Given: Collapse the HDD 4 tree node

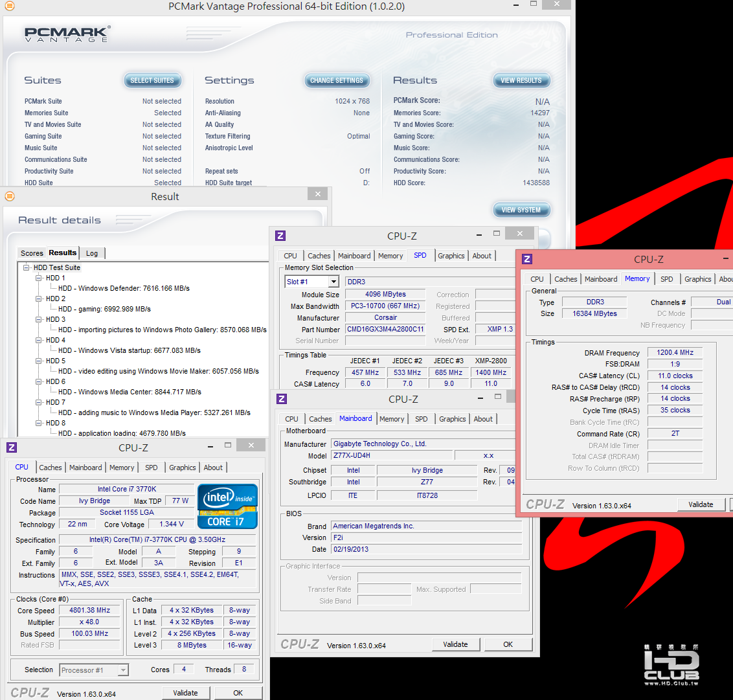Looking at the screenshot, I should [39, 340].
